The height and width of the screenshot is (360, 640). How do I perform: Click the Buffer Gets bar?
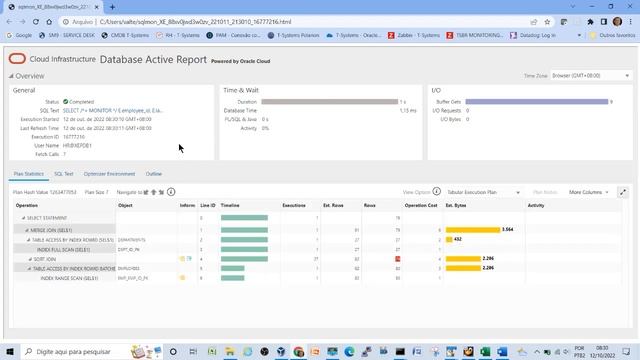[537, 102]
